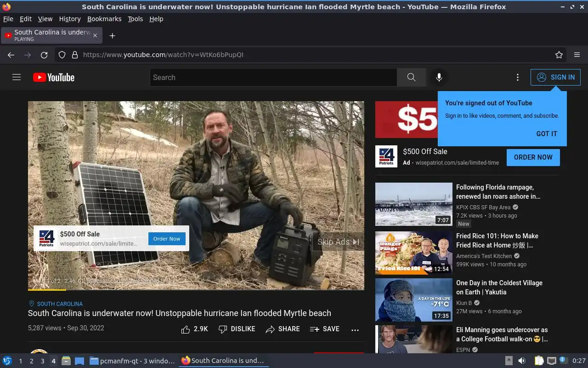Image resolution: width=588 pixels, height=368 pixels.
Task: Visit the America's Test Kitchen channel name
Action: (484, 256)
